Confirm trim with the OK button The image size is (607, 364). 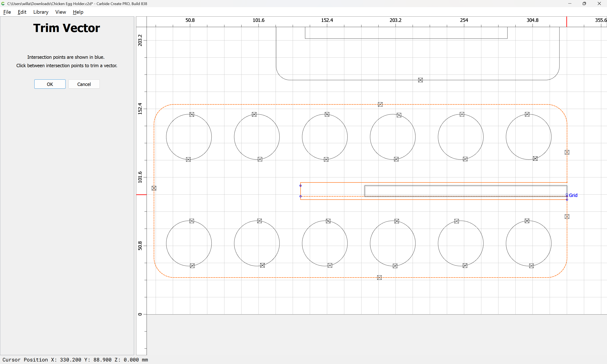pyautogui.click(x=50, y=84)
